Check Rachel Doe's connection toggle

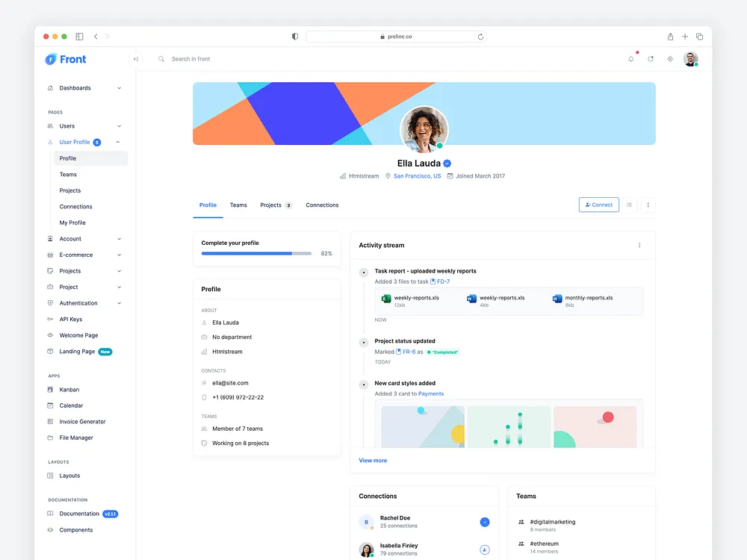(x=484, y=522)
